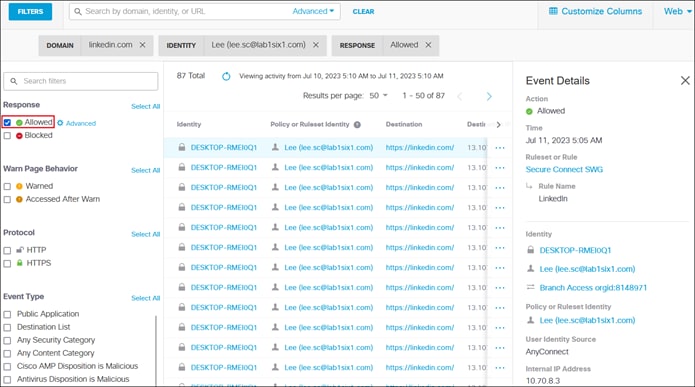The width and height of the screenshot is (695, 387).
Task: Check the Blocked response checkbox
Action: [7, 136]
